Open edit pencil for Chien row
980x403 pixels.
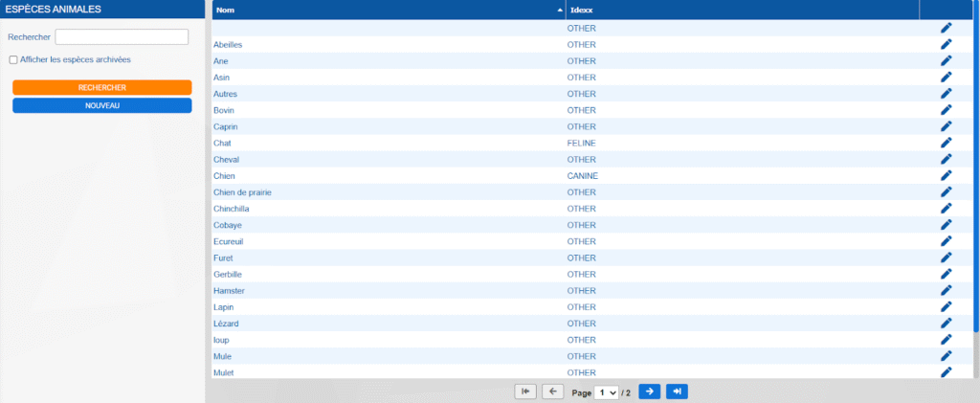(946, 176)
